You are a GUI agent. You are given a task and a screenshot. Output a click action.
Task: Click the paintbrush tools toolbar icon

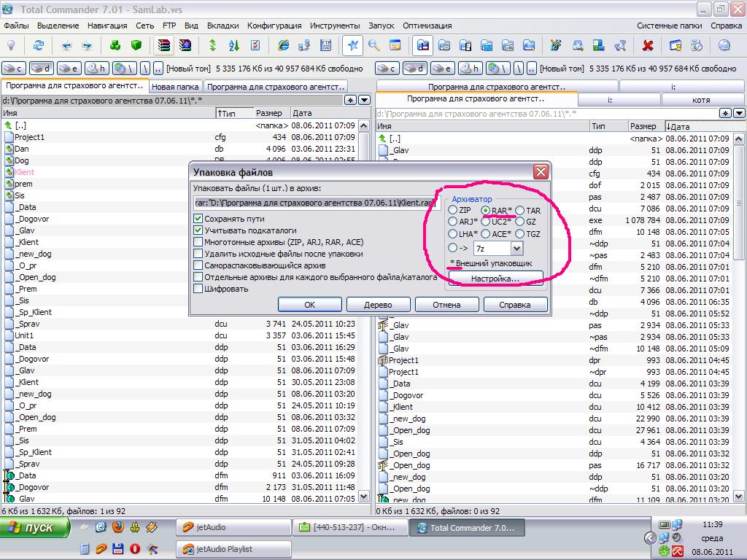tap(555, 46)
